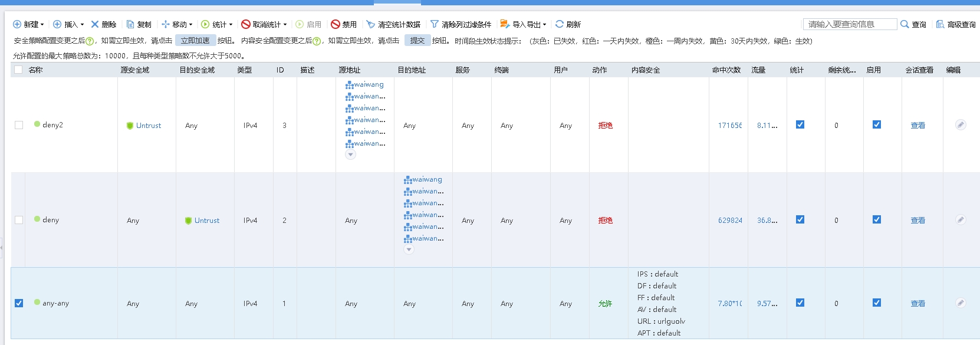Image resolution: width=980 pixels, height=345 pixels.
Task: Click help icon after 安全策略配置变更之后
Action: tap(90, 41)
